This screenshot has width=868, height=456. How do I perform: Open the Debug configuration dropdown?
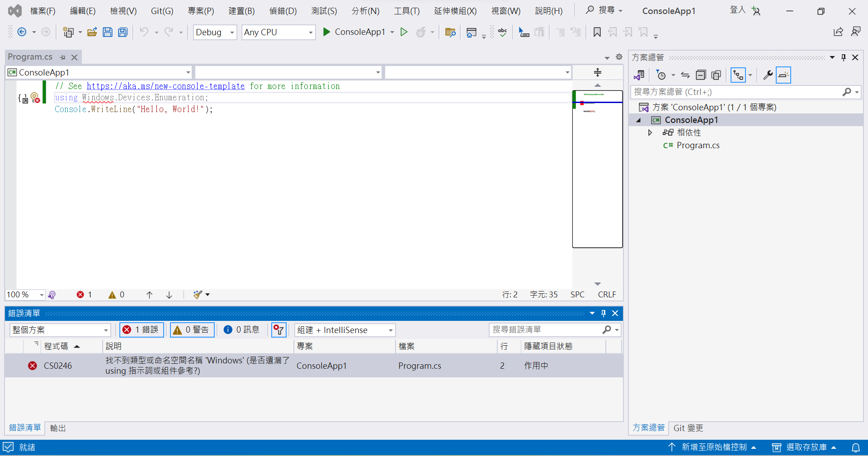point(215,32)
